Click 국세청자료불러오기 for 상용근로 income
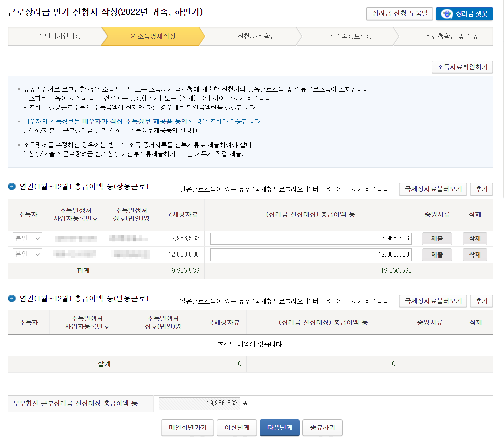The image size is (504, 446). point(433,189)
